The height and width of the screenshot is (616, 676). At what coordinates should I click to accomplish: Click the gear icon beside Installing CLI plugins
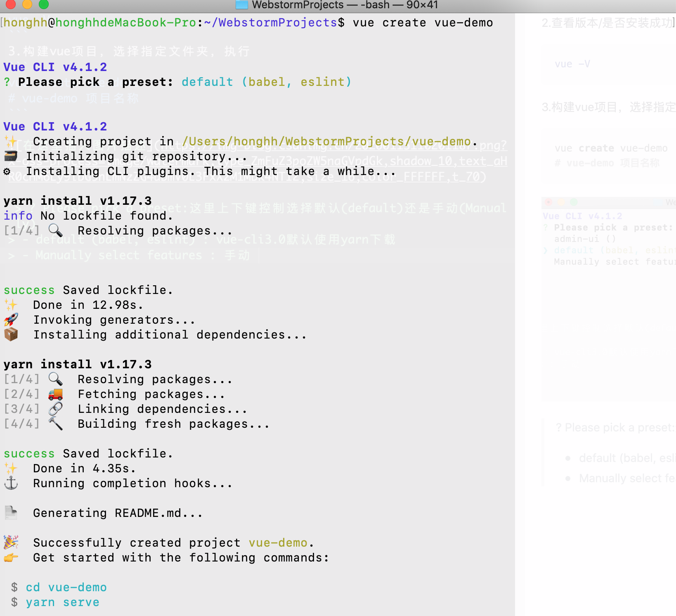pos(7,171)
